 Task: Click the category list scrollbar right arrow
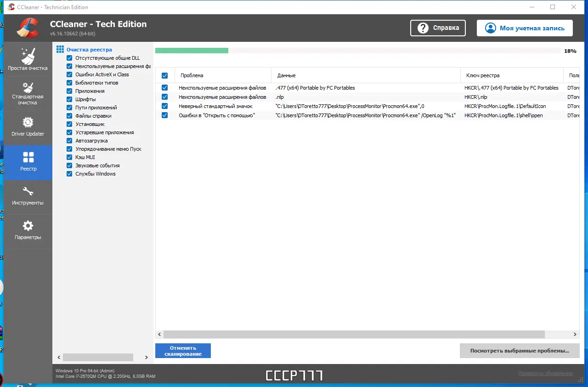coord(147,357)
